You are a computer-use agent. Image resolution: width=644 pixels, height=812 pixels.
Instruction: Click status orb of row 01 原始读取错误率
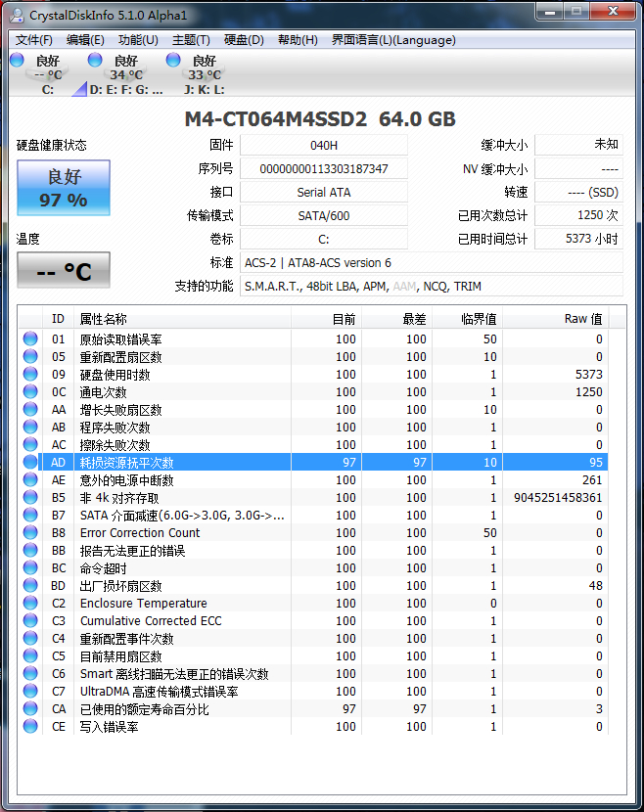(30, 338)
